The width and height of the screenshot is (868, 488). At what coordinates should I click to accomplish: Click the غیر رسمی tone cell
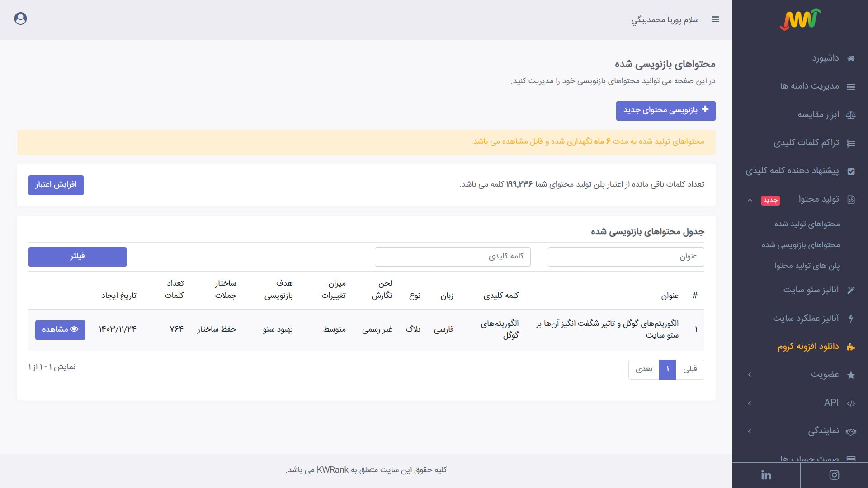tap(377, 329)
